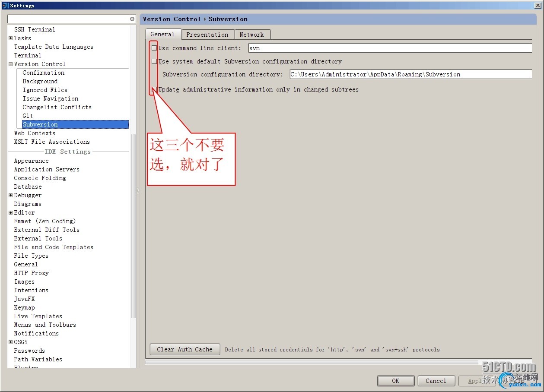The width and height of the screenshot is (544, 392).
Task: Enable Use command line client checkbox
Action: [x=154, y=48]
